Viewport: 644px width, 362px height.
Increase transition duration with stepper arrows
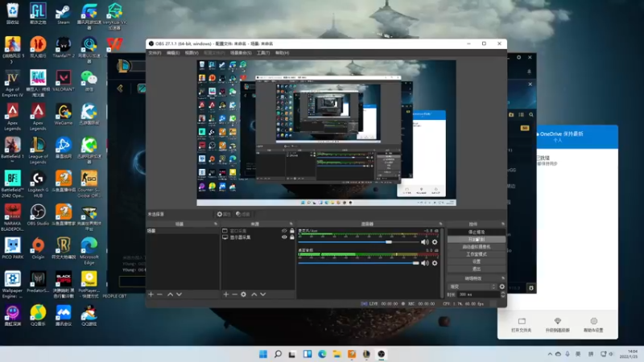click(503, 293)
